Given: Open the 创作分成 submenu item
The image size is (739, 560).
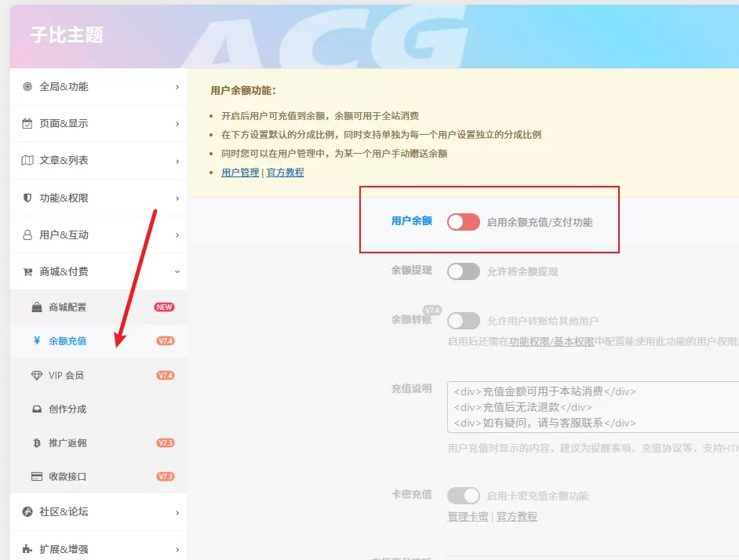Looking at the screenshot, I should click(99, 409).
